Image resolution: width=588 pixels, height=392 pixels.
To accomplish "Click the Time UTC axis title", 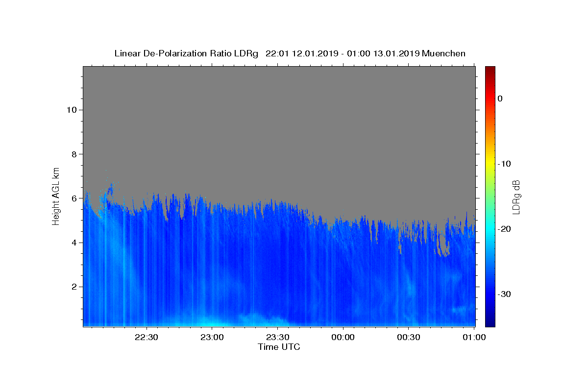I will point(279,347).
